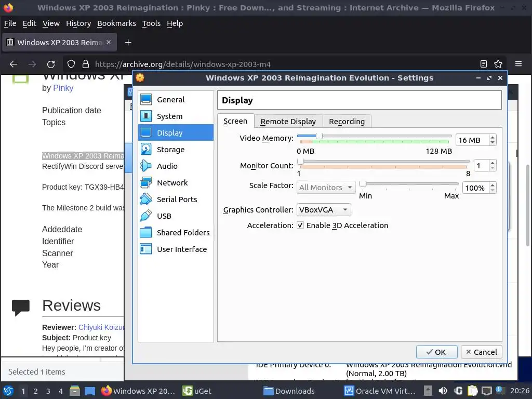The height and width of the screenshot is (399, 532).
Task: Increase Monitor Count spinbox up arrow
Action: (x=493, y=163)
